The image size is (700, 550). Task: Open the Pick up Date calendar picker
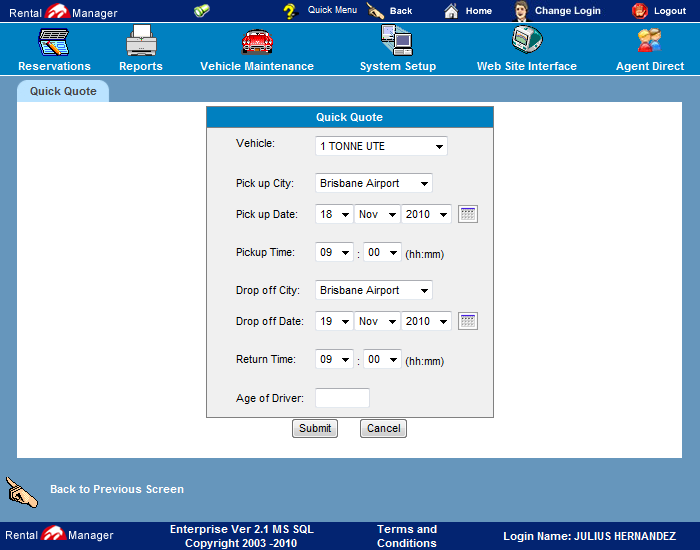click(468, 214)
